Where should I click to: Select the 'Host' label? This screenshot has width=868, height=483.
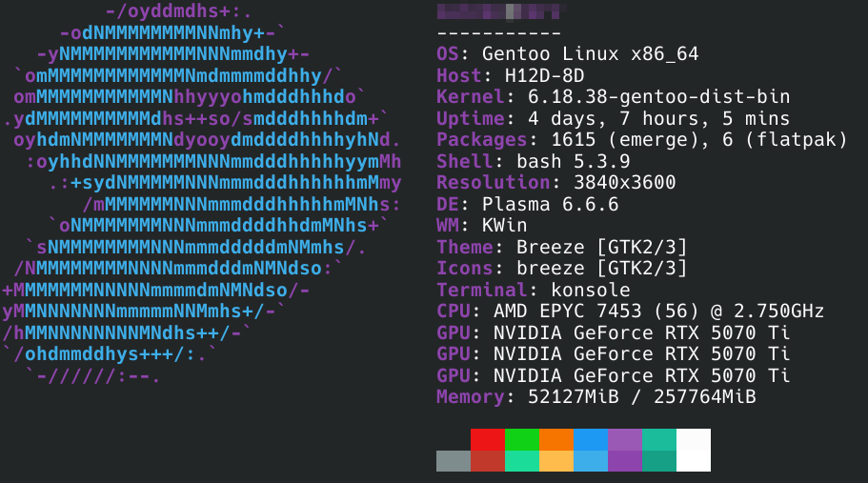(459, 76)
